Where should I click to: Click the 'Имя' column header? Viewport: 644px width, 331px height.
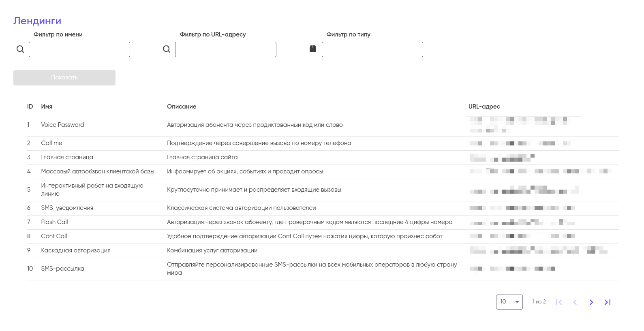(47, 107)
